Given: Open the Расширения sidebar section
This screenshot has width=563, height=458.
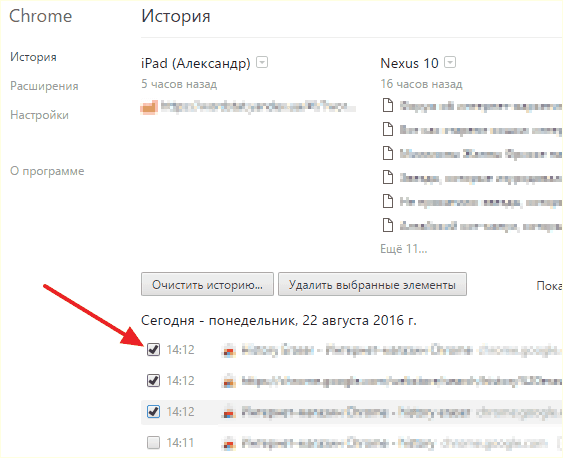Looking at the screenshot, I should pos(44,86).
